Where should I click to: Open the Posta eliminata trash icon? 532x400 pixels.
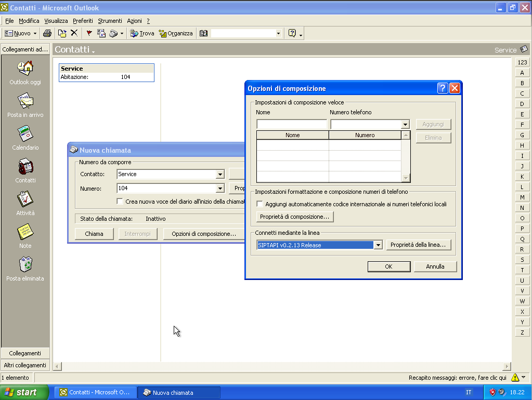click(25, 264)
